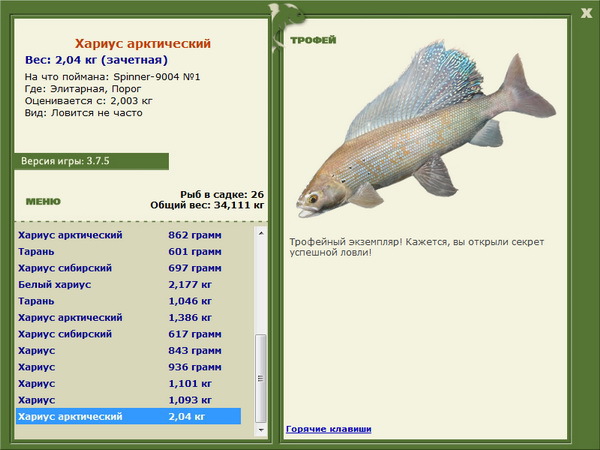Click the Вес: 2,04 кг (зачетная) text

(96, 60)
